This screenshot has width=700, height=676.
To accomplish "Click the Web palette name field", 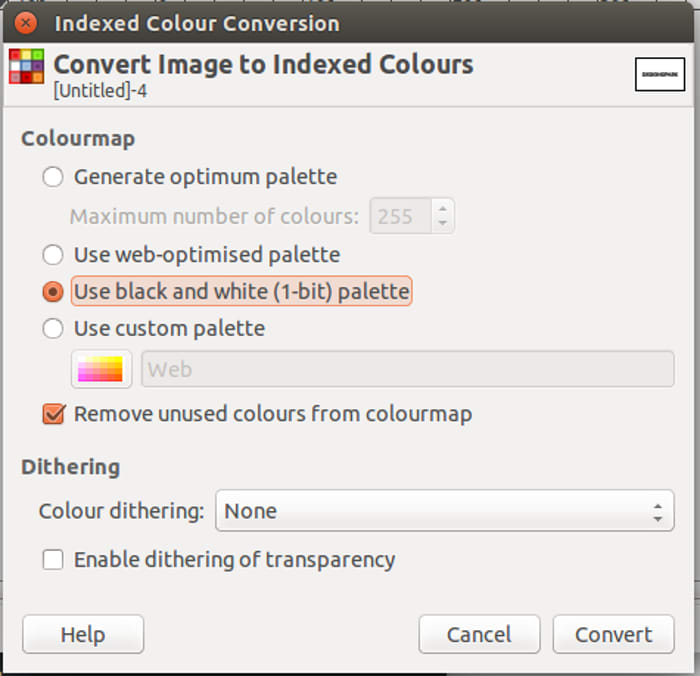I will coord(407,369).
